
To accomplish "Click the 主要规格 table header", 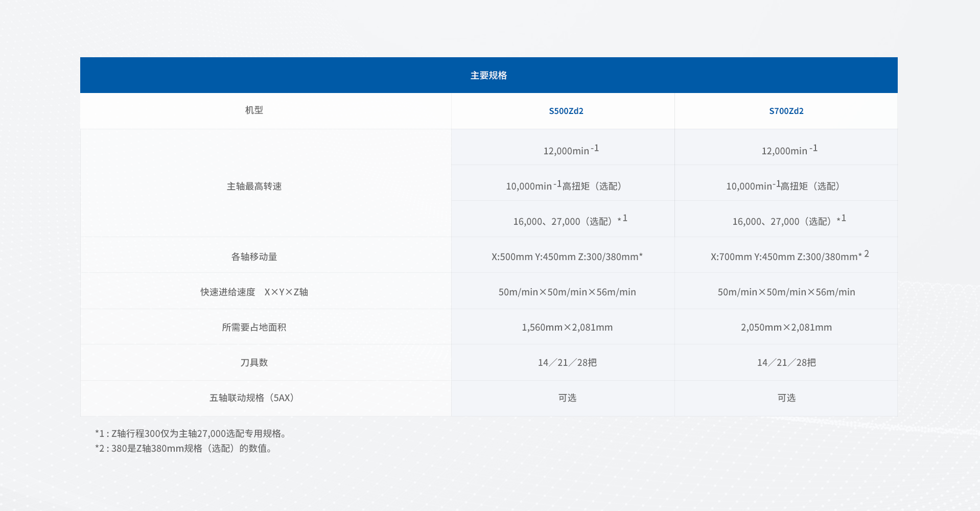I will [x=488, y=75].
